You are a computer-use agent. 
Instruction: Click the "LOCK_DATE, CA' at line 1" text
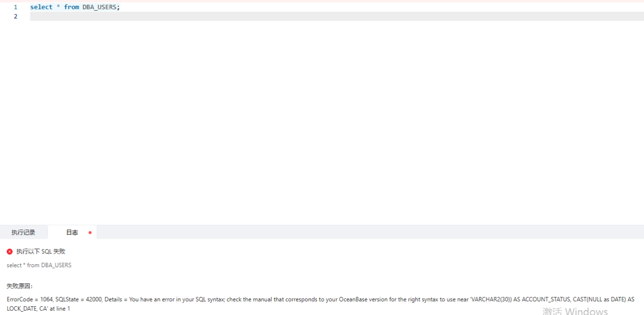point(39,309)
